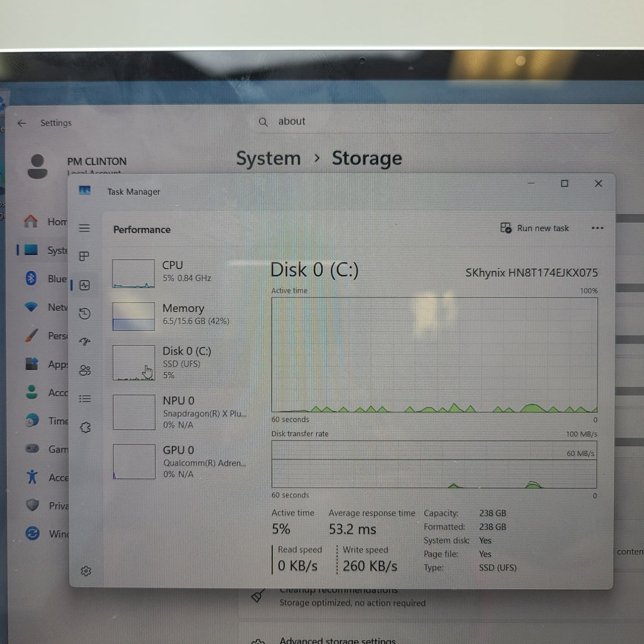This screenshot has height=644, width=644.
Task: Expand Advanced storage settings
Action: pos(338,640)
